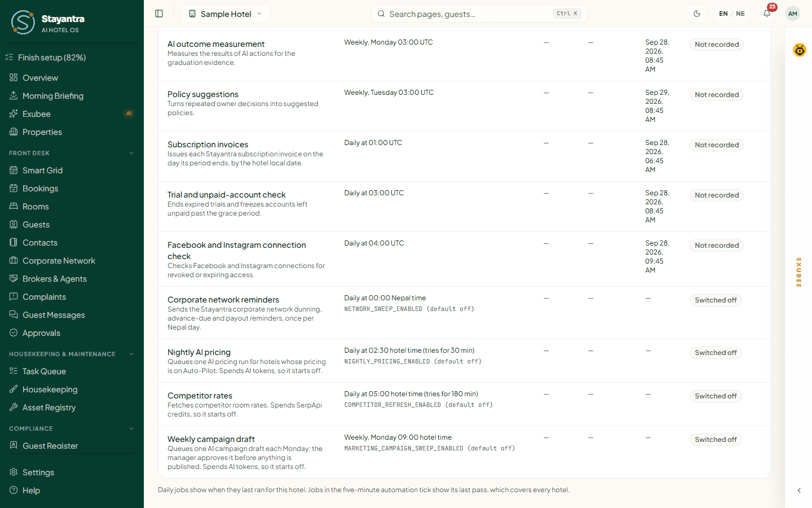Screen dimensions: 812x508
Task: Click the Smart Grid icon
Action: (x=14, y=170)
